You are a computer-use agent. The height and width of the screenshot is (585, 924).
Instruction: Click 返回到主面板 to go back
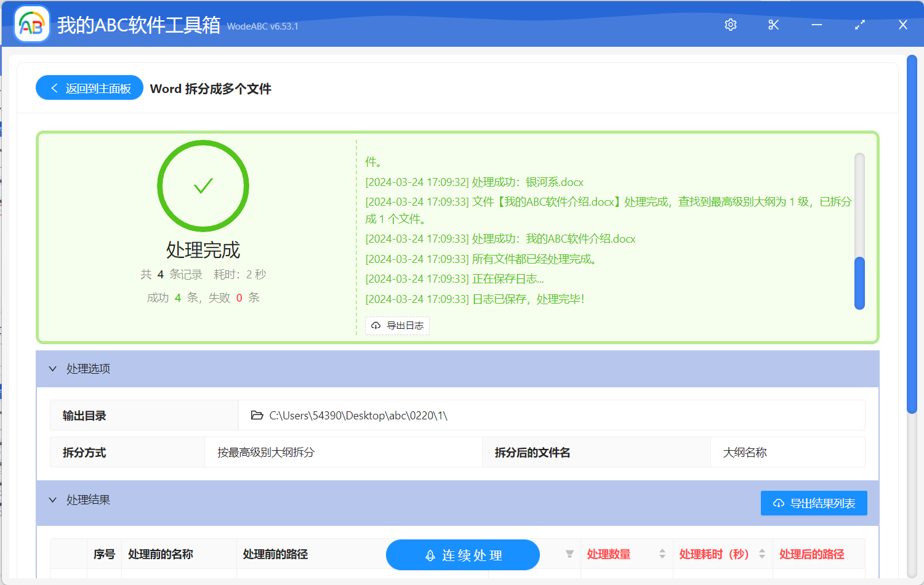tap(89, 87)
